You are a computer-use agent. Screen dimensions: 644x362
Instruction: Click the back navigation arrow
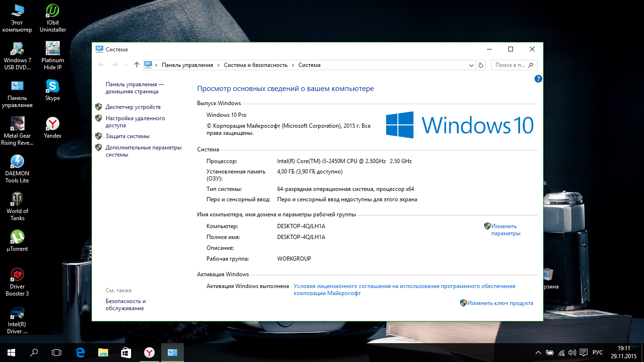[x=101, y=65]
